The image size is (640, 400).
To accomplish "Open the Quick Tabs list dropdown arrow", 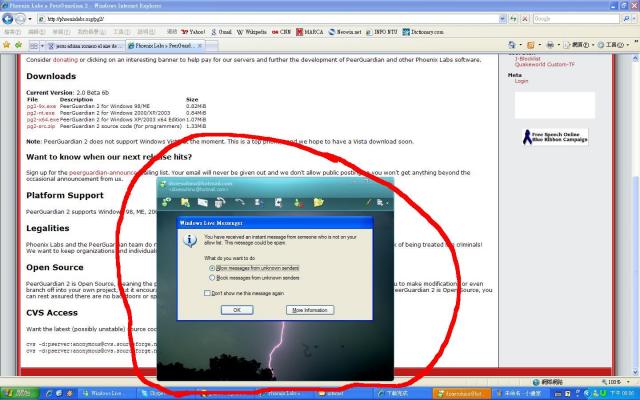I will (x=42, y=46).
